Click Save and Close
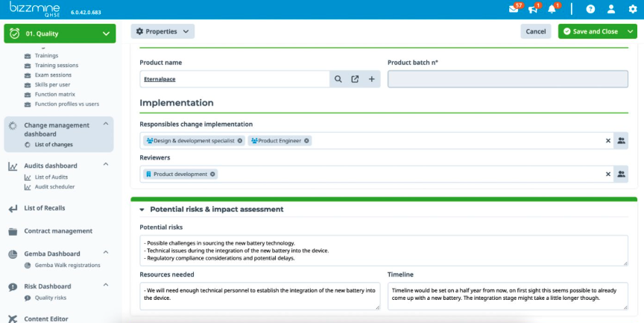 591,31
